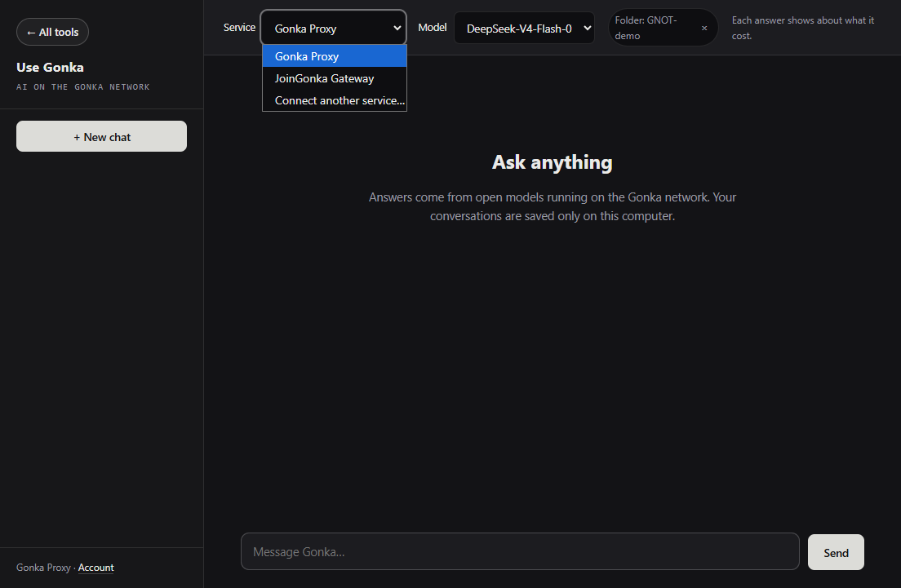This screenshot has width=901, height=588.
Task: Click the Model label
Action: point(432,28)
